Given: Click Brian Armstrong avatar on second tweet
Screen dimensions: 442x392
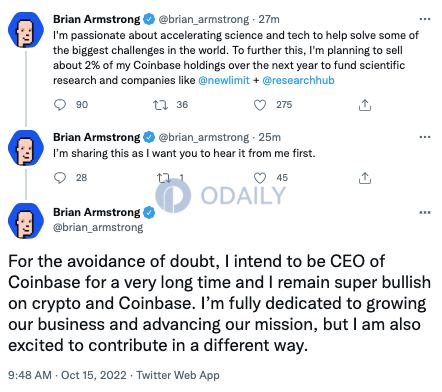Looking at the screenshot, I should click(x=26, y=148).
